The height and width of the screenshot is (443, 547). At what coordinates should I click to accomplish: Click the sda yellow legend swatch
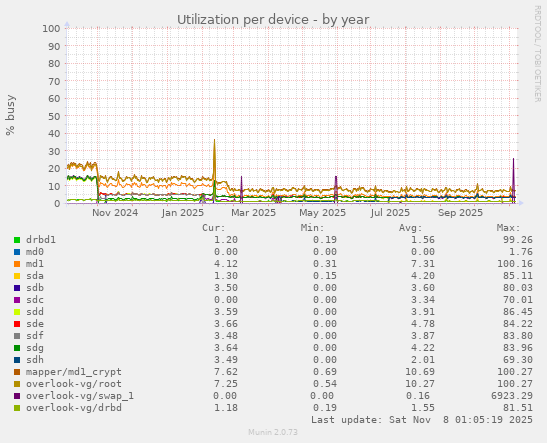click(x=17, y=276)
